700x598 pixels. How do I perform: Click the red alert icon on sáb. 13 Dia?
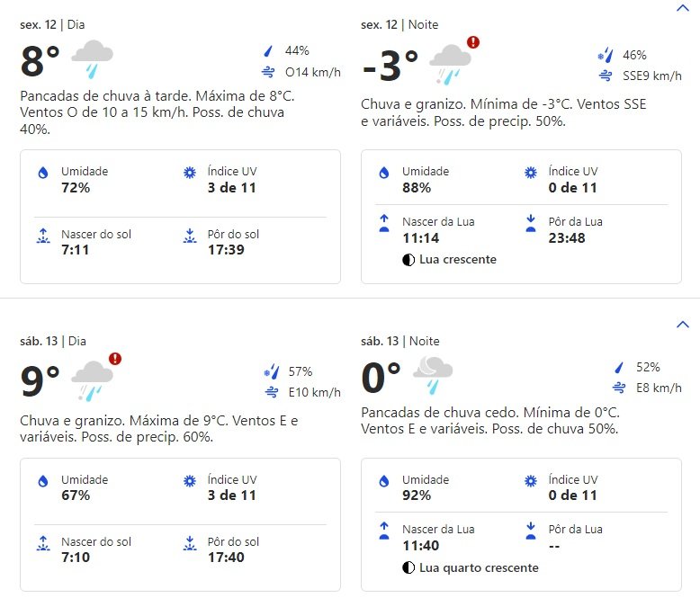[x=115, y=359]
